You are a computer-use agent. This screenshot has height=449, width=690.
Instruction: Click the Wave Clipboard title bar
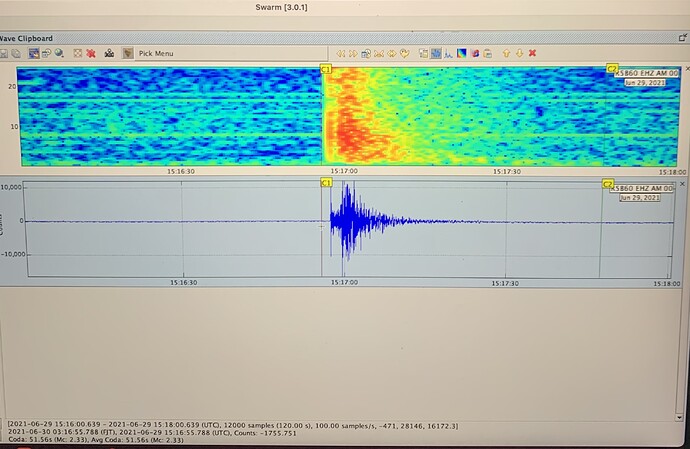tap(343, 38)
